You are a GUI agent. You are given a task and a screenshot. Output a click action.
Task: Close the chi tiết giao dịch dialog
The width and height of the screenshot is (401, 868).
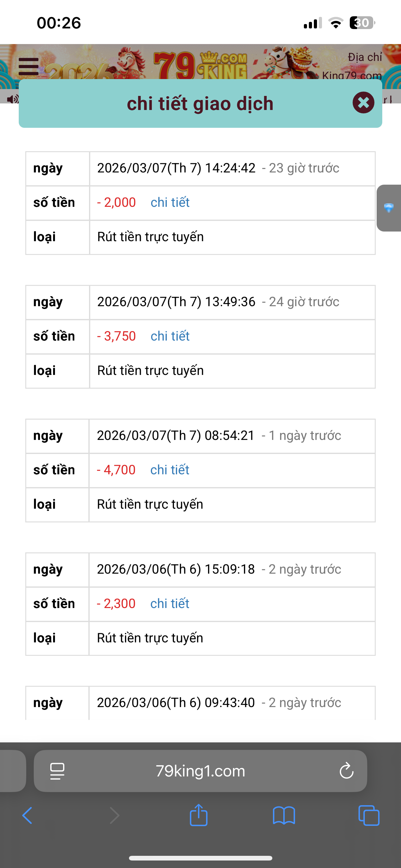click(x=363, y=102)
